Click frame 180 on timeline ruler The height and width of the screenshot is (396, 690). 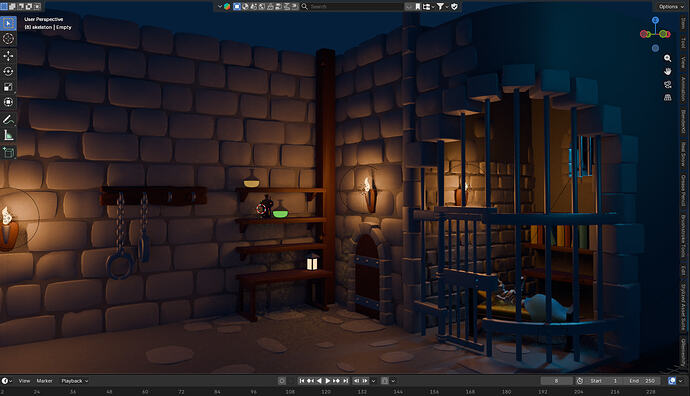(x=506, y=392)
